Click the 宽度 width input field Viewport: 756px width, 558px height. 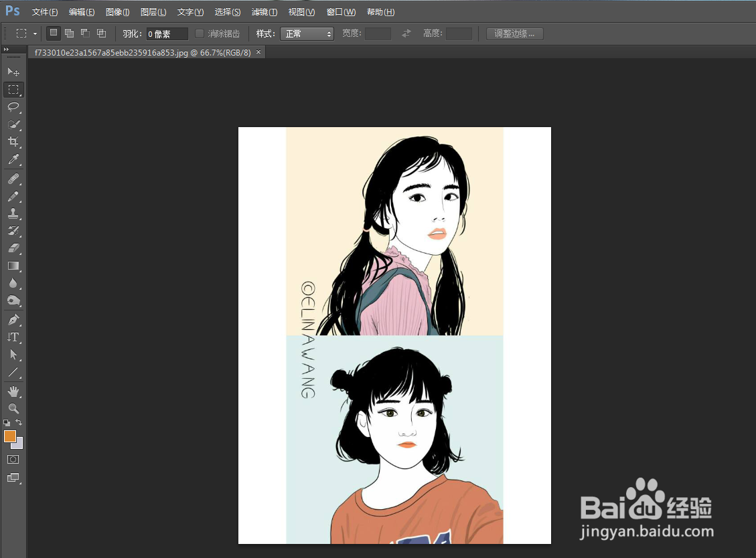pyautogui.click(x=378, y=33)
